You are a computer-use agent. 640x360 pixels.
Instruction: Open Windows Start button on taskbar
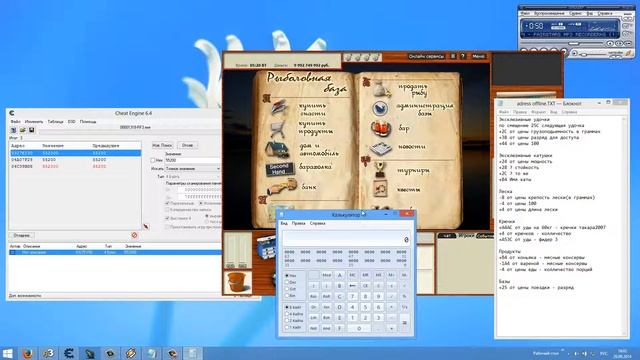(x=7, y=353)
